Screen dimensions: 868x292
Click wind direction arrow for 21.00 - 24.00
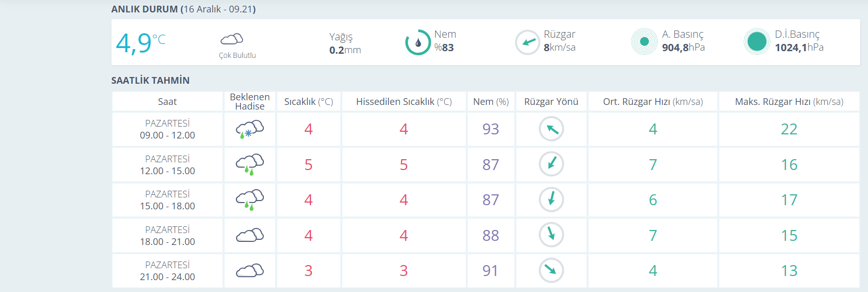551,270
